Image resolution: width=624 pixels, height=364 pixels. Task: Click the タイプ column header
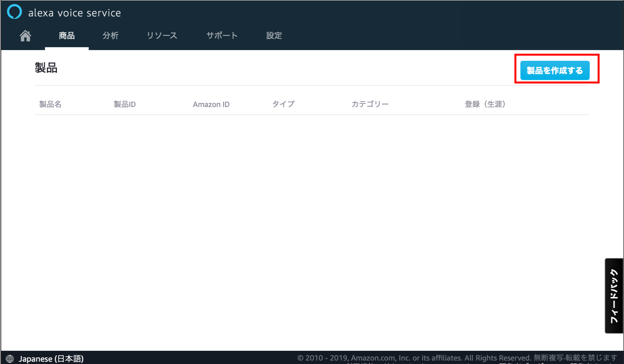[x=283, y=104]
